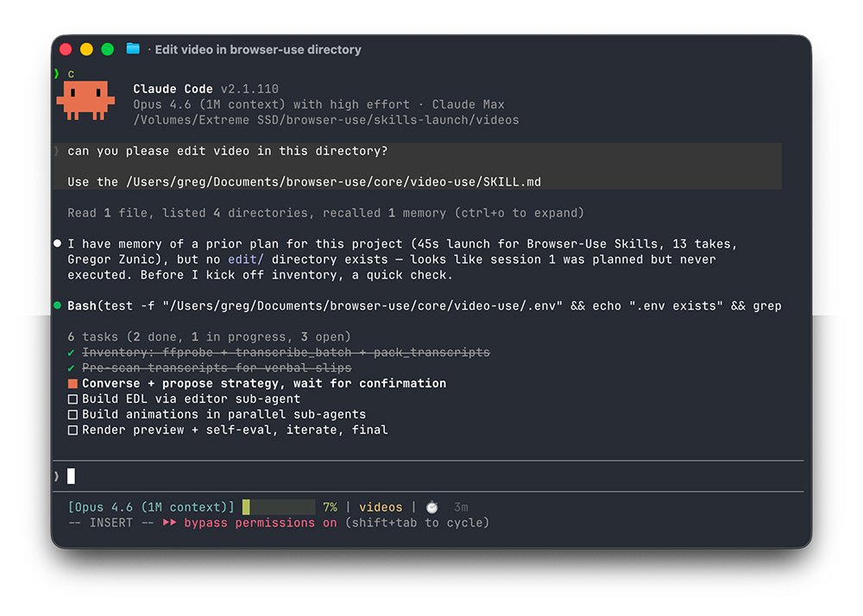Toggle the Render preview + self-eval checkbox
863x616 pixels.
pos(72,431)
